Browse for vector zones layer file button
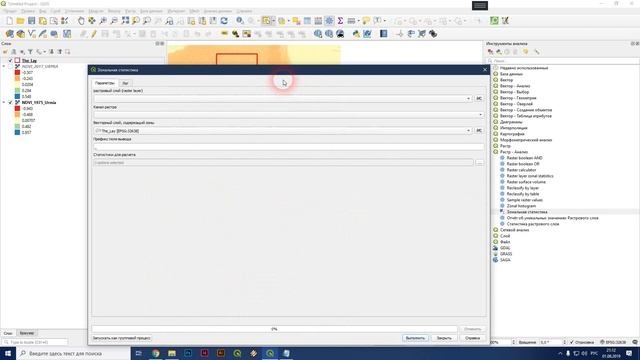Screen dimensions: 640x360 tap(479, 131)
